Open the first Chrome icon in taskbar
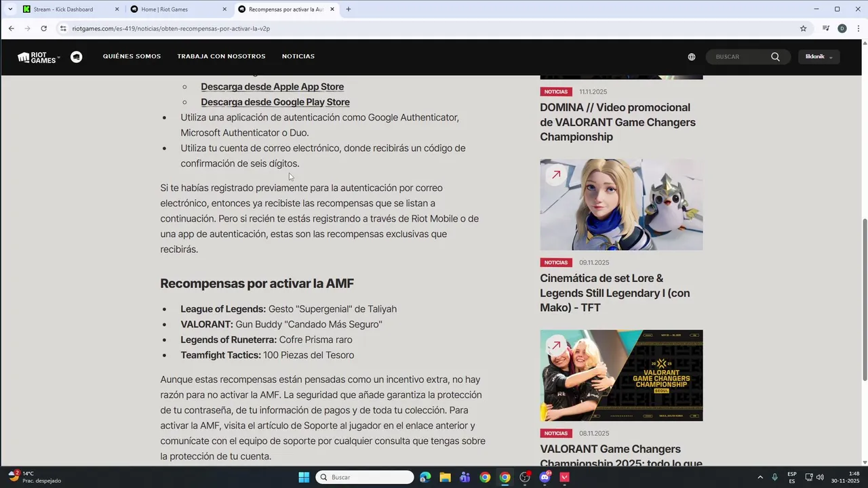This screenshot has height=488, width=868. pos(485,477)
